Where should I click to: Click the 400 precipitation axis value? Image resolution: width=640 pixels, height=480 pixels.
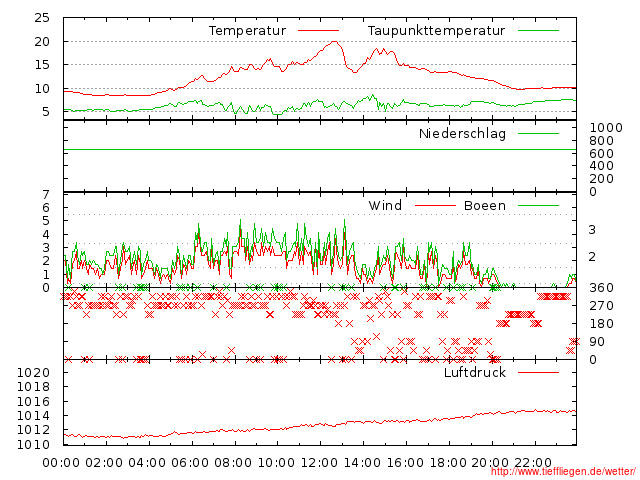click(x=601, y=166)
